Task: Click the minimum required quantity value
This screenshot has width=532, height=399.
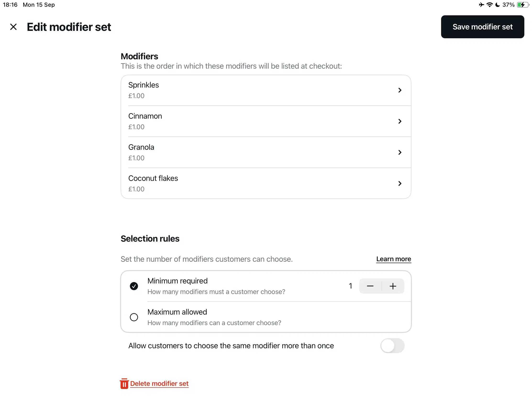Action: click(x=350, y=286)
